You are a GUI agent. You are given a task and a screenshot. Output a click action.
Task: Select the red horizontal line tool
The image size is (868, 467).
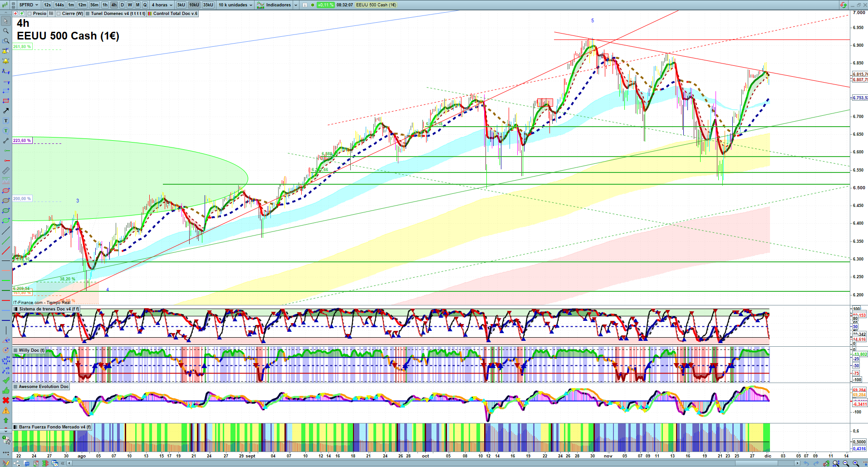(6, 300)
